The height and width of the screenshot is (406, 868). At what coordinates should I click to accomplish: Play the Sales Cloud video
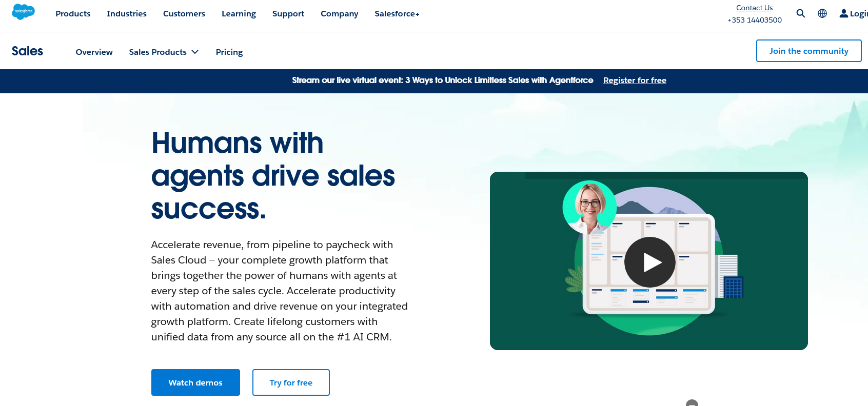coord(649,262)
